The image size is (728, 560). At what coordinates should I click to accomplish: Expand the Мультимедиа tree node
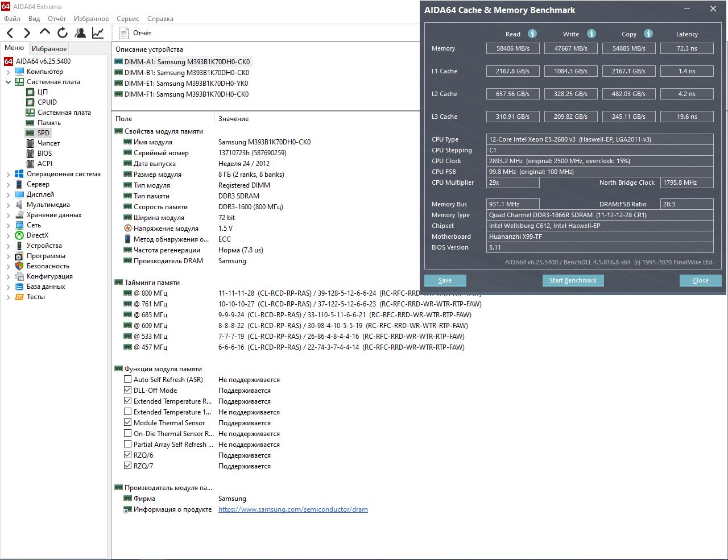8,205
